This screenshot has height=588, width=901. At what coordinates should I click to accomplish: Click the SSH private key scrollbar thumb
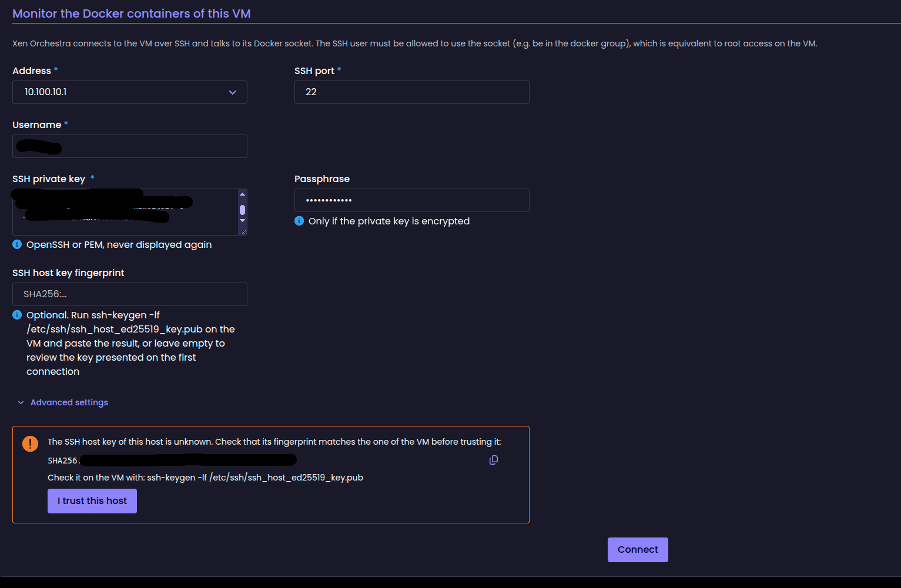(242, 210)
